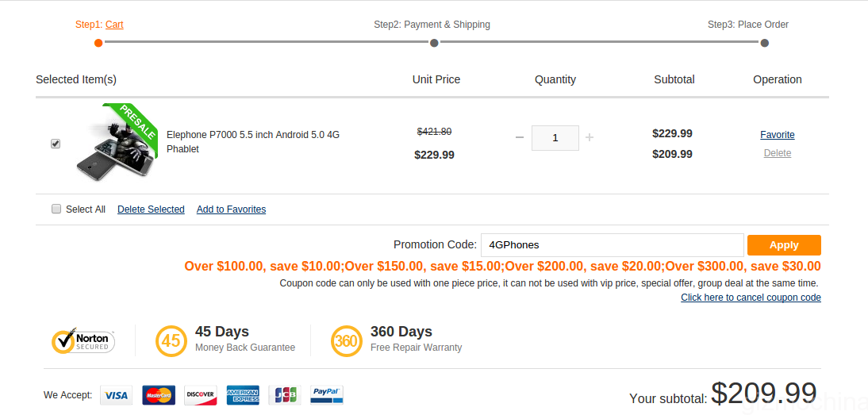
Task: Click the Discover card icon
Action: point(201,395)
